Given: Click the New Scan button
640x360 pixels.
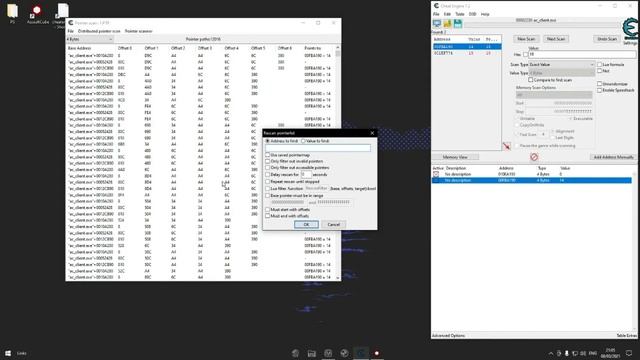Looking at the screenshot, I should [526, 39].
